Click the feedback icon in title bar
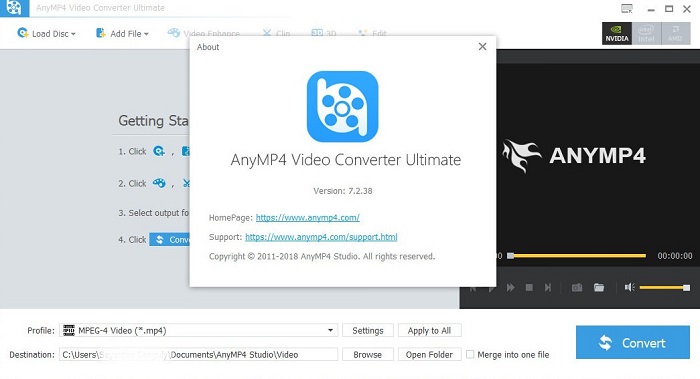The height and width of the screenshot is (379, 700). point(627,8)
